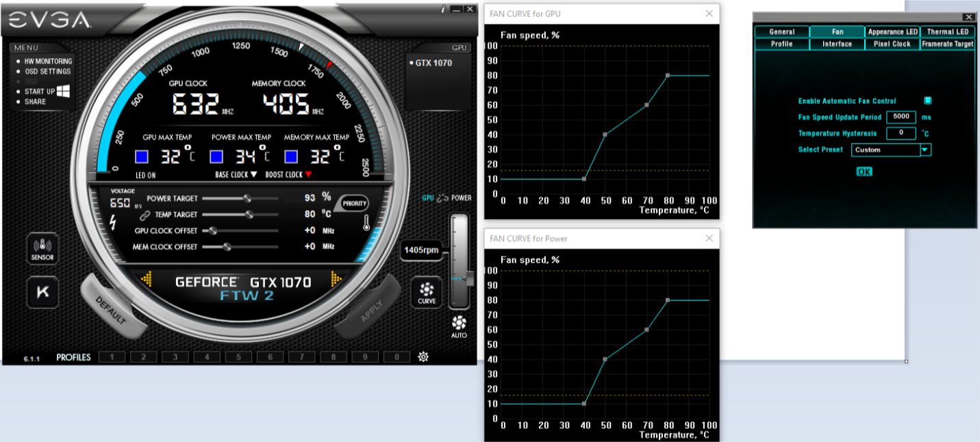Click Power curve point at 40°C
The width and height of the screenshot is (980, 442).
(584, 404)
